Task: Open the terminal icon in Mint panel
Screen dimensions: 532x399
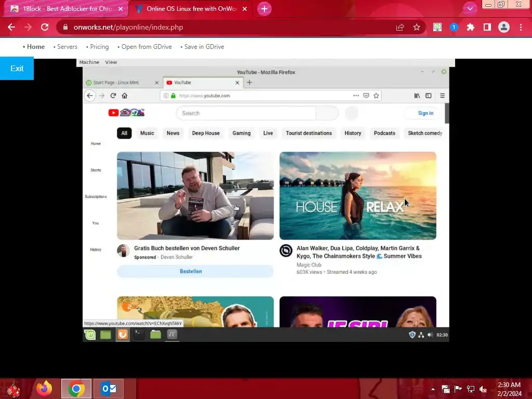Action: (139, 335)
